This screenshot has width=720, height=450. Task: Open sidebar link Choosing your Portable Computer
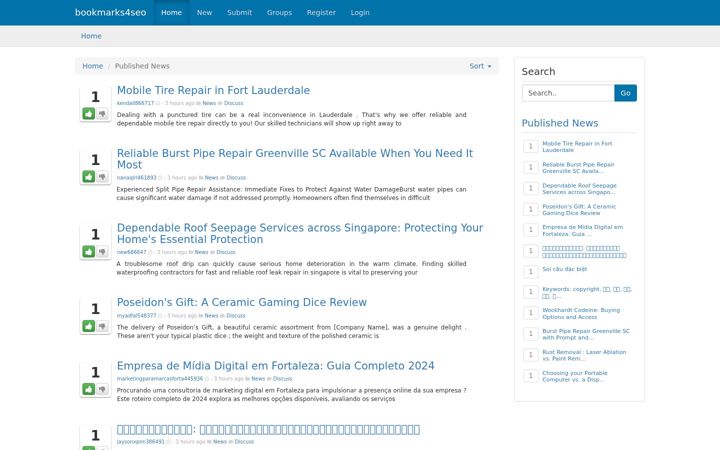tap(574, 377)
